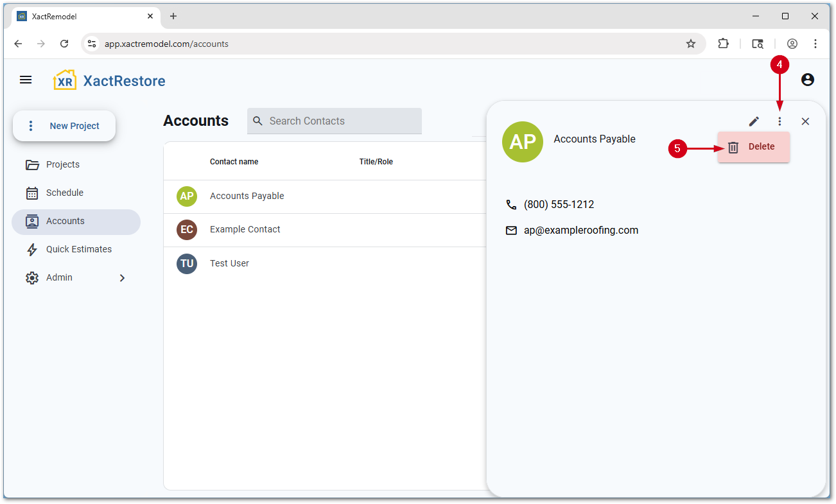The width and height of the screenshot is (836, 504).
Task: Select the Test User row
Action: (x=325, y=263)
